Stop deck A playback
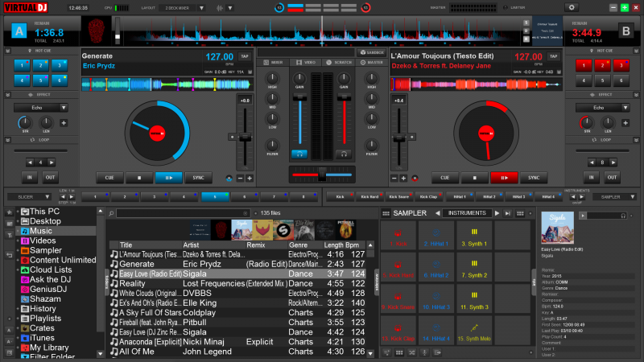 point(138,178)
